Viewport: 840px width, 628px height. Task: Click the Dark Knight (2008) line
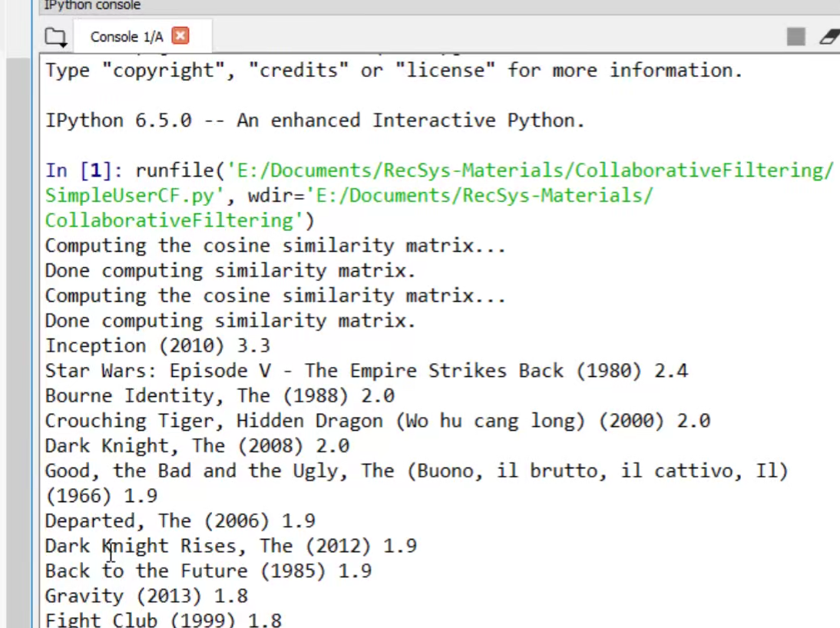[x=197, y=445]
